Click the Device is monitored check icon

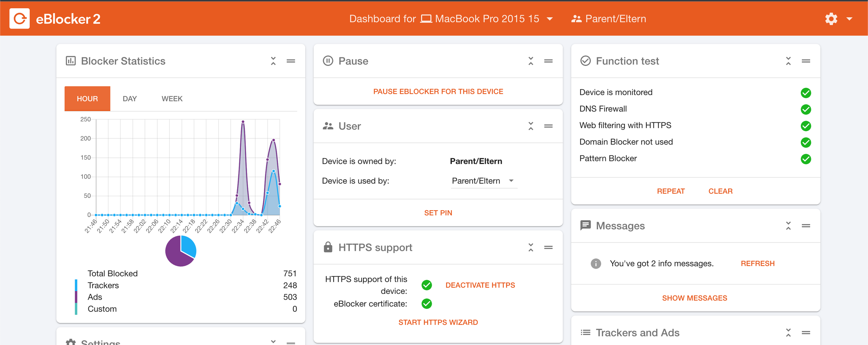pos(806,93)
